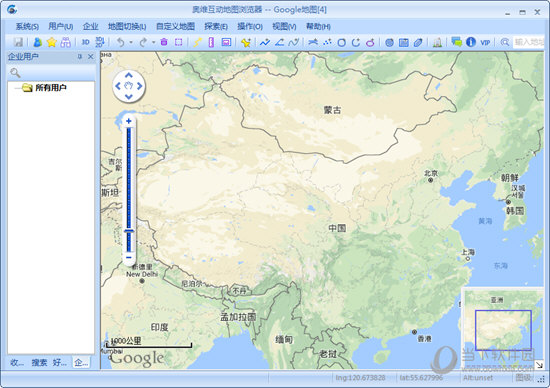550x388 pixels.
Task: Click the purple trash delete icon
Action: click(x=164, y=42)
